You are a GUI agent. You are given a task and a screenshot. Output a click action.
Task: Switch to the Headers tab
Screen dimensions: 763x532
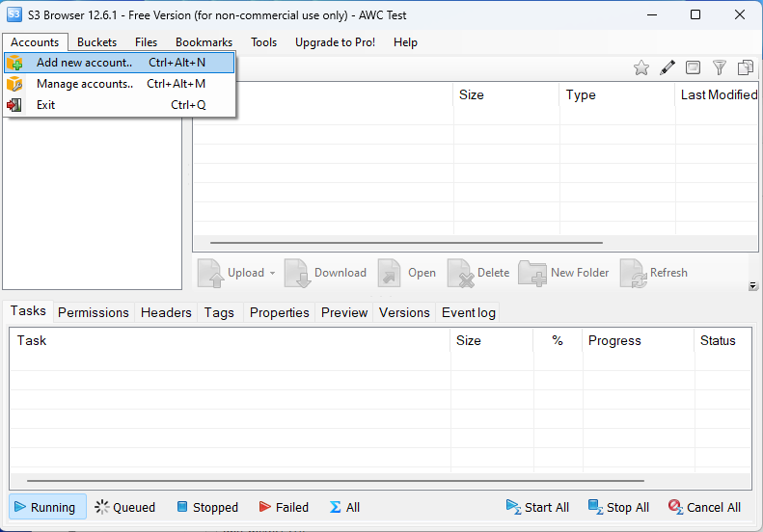click(x=166, y=312)
